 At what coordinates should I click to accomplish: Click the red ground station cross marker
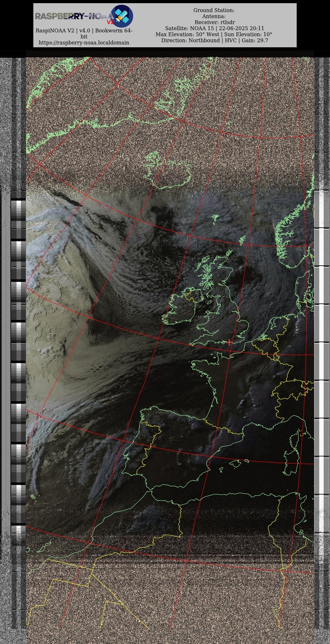tap(229, 342)
